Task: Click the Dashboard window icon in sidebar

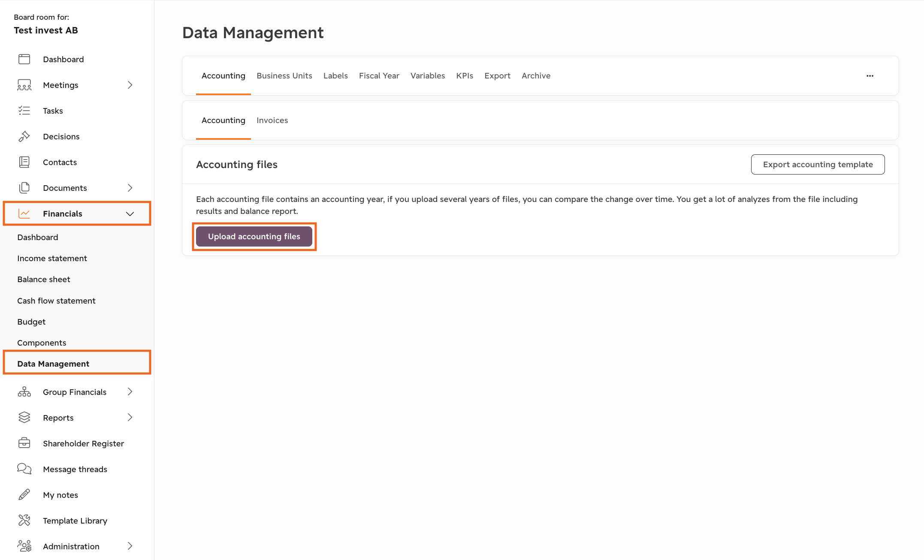Action: (24, 59)
